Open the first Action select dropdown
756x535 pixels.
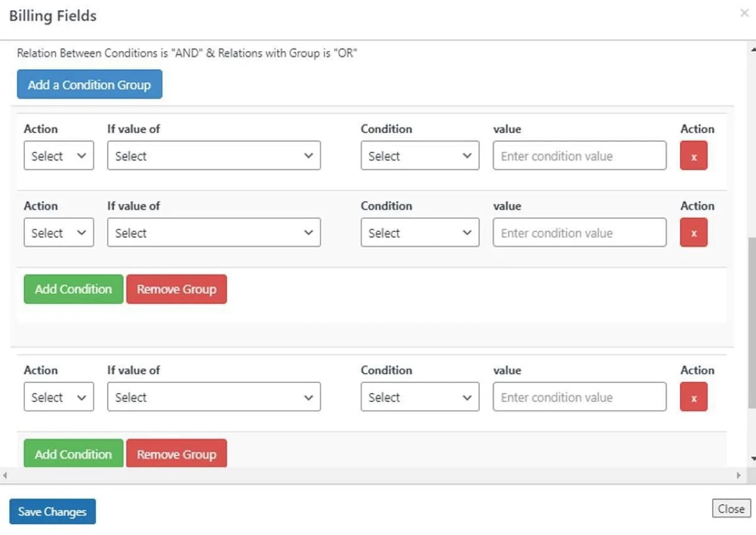58,155
